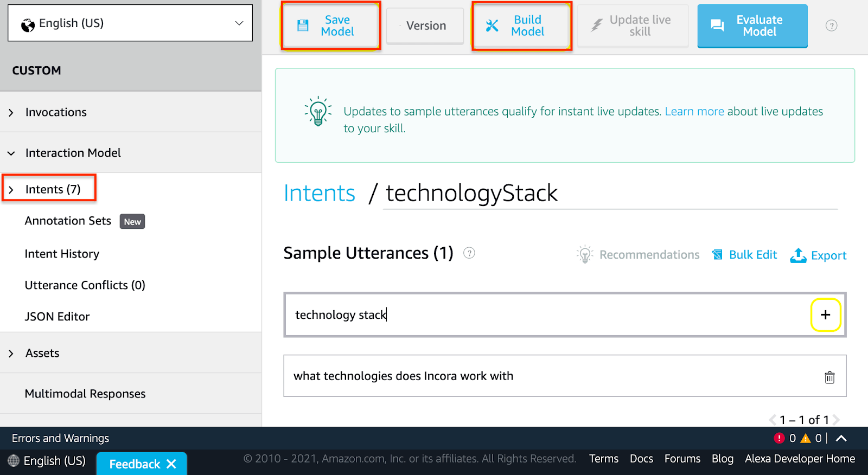Expand the Invocations section

coord(11,113)
